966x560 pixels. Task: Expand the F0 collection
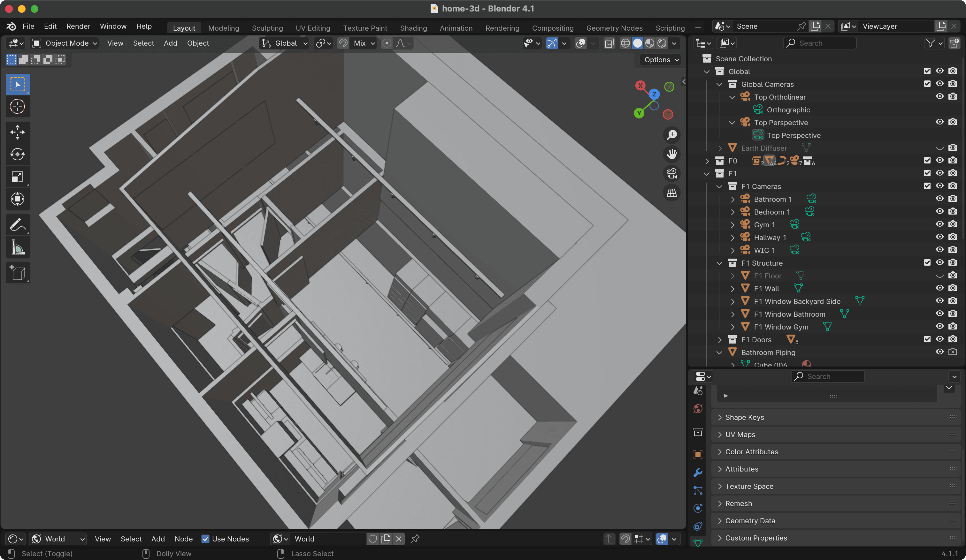tap(707, 161)
